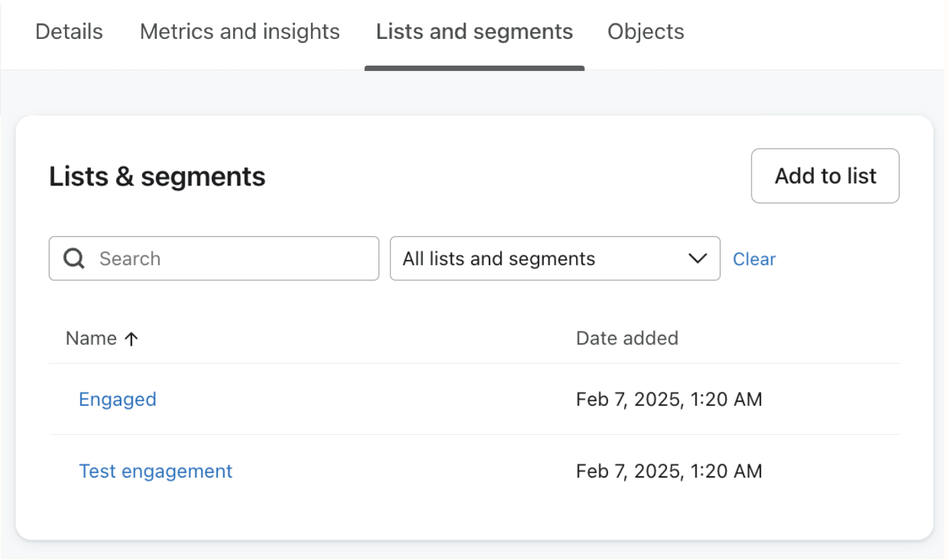Open the Test engagement link

[156, 471]
